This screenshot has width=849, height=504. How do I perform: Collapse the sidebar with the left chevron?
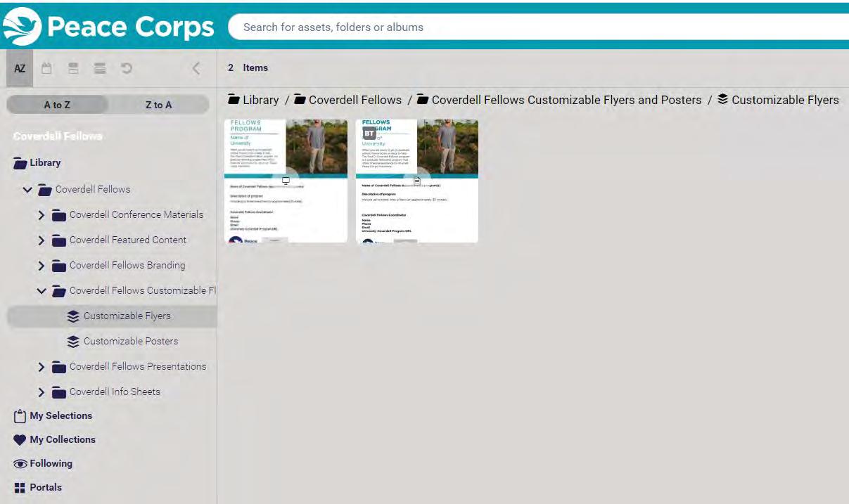196,68
